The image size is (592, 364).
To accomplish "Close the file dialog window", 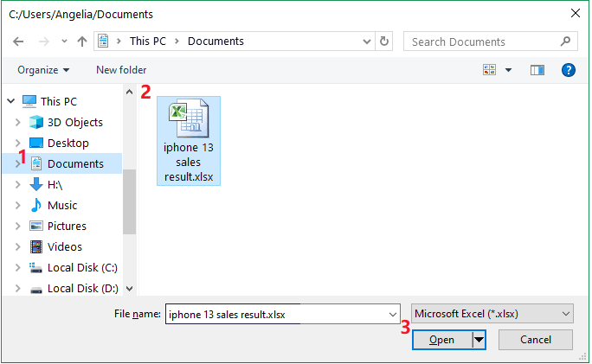I will (x=575, y=13).
